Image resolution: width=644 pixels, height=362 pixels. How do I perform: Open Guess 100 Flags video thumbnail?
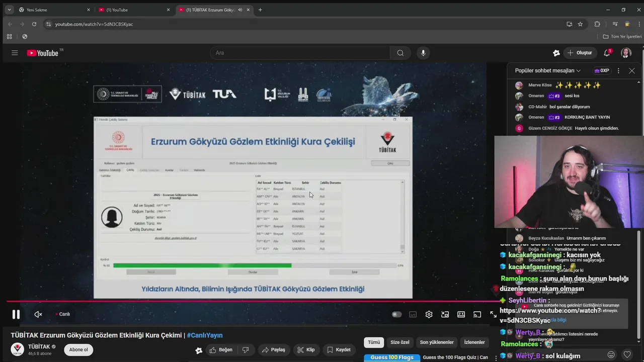391,358
